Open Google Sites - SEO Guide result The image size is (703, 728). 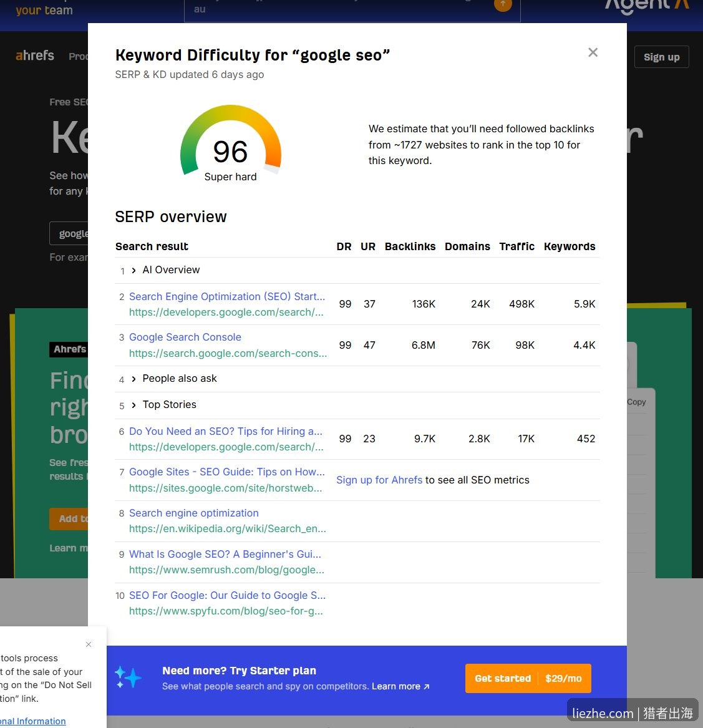pyautogui.click(x=226, y=472)
